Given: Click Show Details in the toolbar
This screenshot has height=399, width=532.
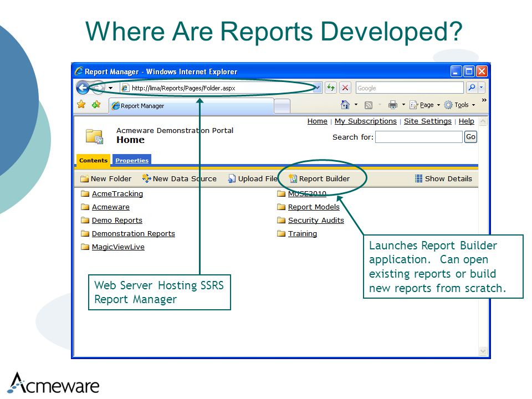Looking at the screenshot, I should pyautogui.click(x=443, y=179).
